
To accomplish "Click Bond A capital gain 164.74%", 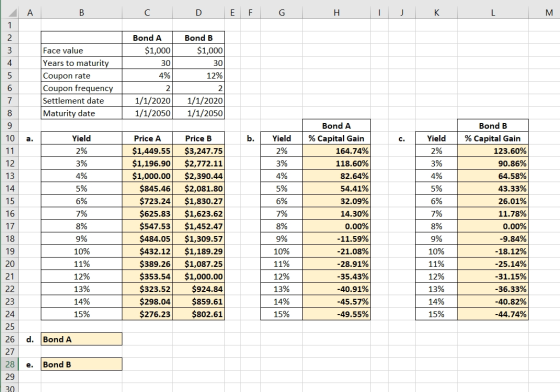I will 336,151.
